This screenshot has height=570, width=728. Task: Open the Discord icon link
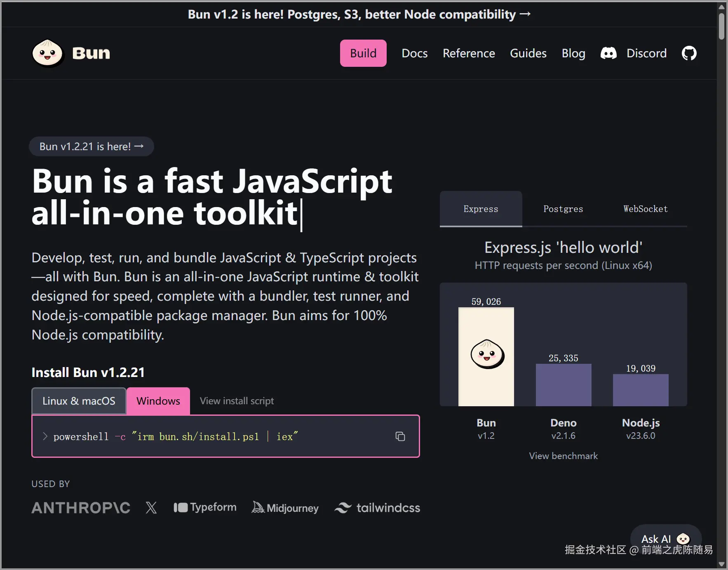click(x=608, y=53)
